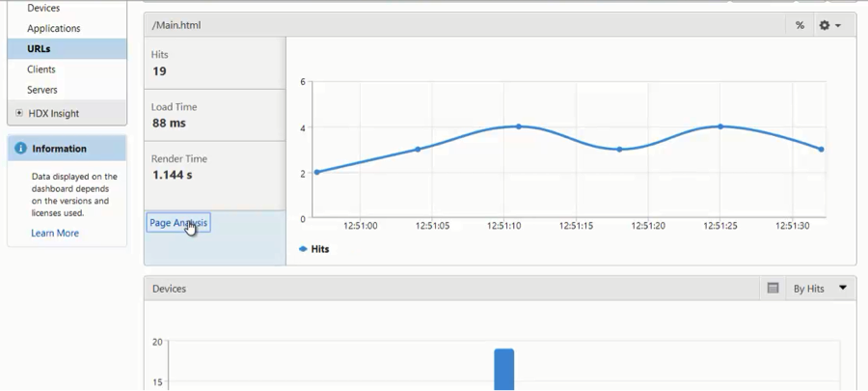Open the Servers navigation item
The image size is (868, 391).
pos(42,90)
